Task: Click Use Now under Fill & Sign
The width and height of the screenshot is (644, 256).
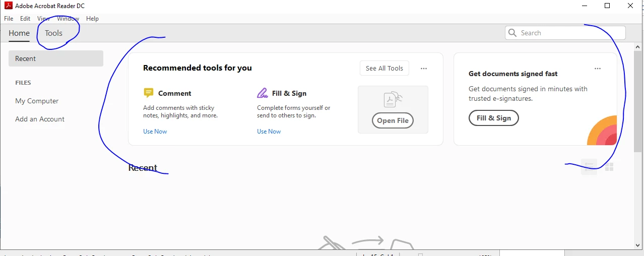Action: (269, 132)
